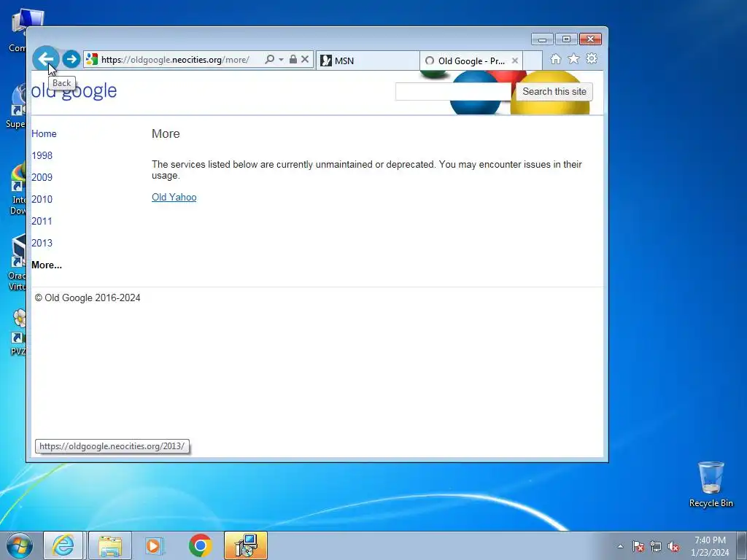Go back with the Back arrow button
This screenshot has width=747, height=560.
[46, 59]
